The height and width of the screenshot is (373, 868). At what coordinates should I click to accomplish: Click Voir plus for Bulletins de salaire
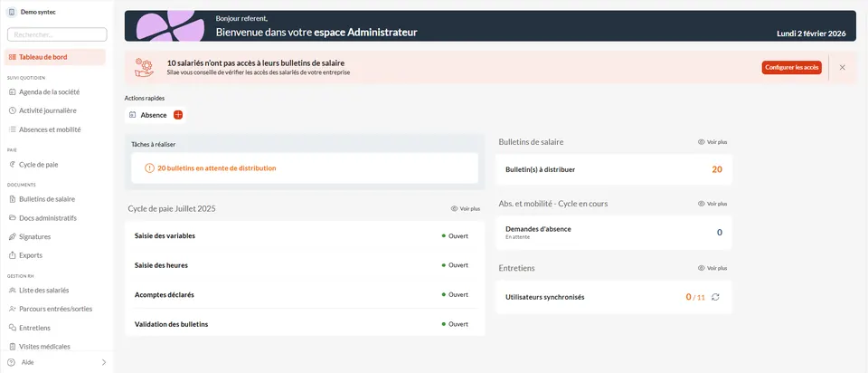pos(712,142)
